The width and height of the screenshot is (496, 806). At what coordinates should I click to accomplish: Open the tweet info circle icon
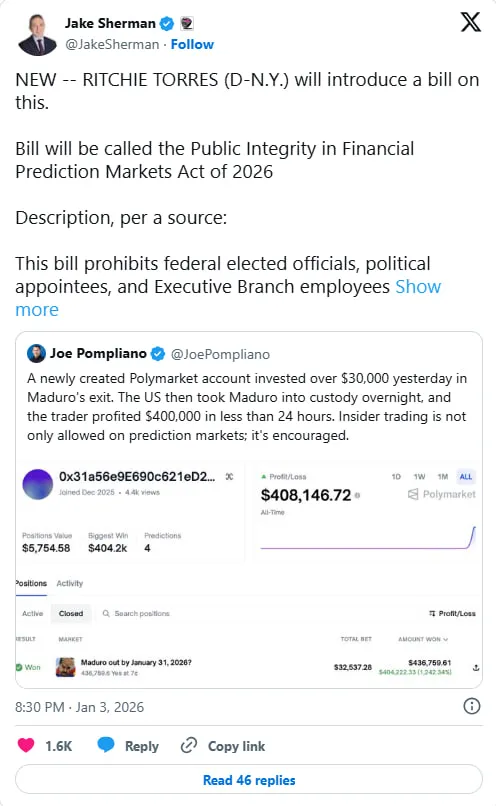(x=471, y=706)
